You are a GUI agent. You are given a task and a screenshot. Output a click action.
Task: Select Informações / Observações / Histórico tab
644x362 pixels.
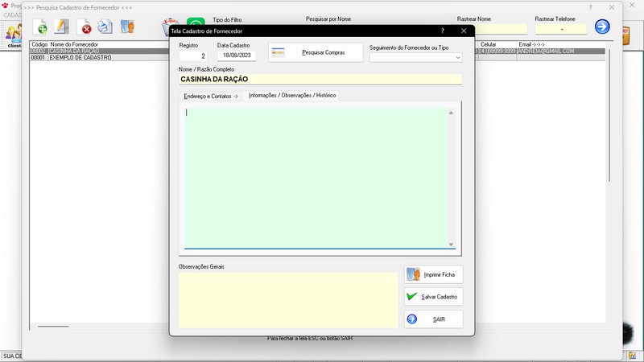(292, 96)
